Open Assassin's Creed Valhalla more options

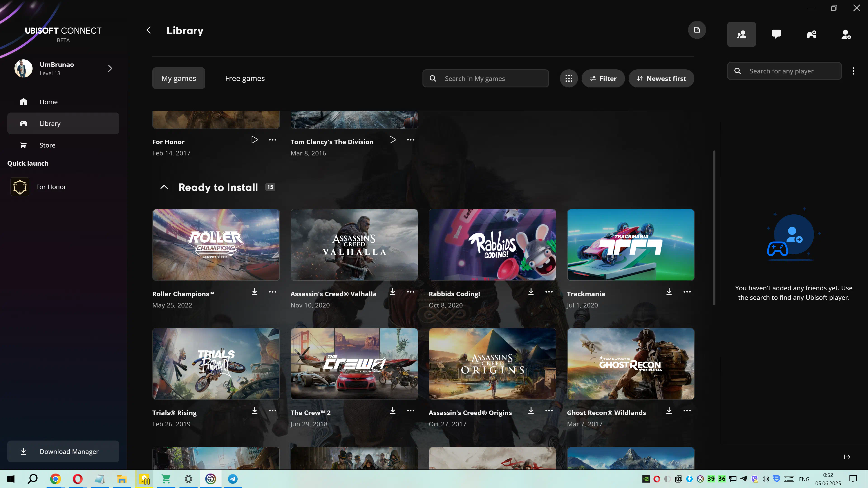[410, 292]
